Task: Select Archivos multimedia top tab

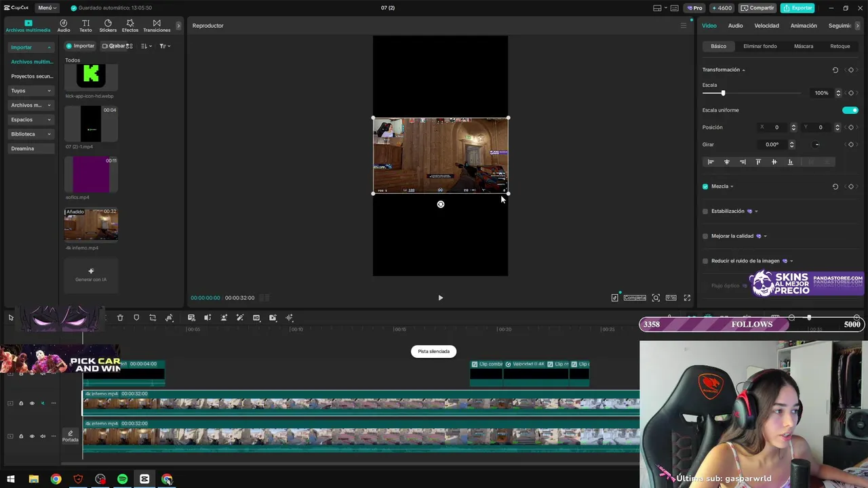Action: tap(28, 26)
